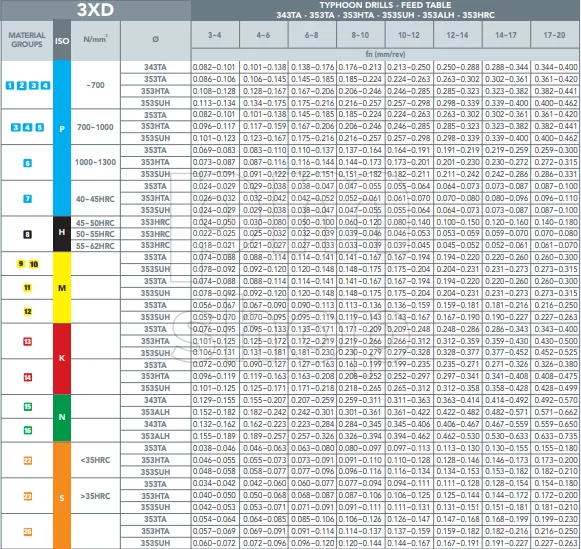This screenshot has width=581, height=549.
Task: Click feed value 0.344-0.400
Action: click(x=556, y=67)
